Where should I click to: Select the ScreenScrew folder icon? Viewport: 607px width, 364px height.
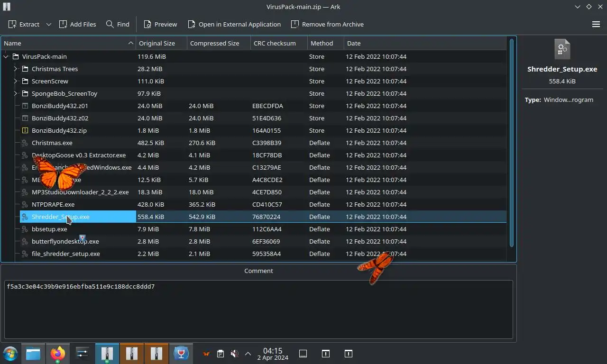(25, 81)
